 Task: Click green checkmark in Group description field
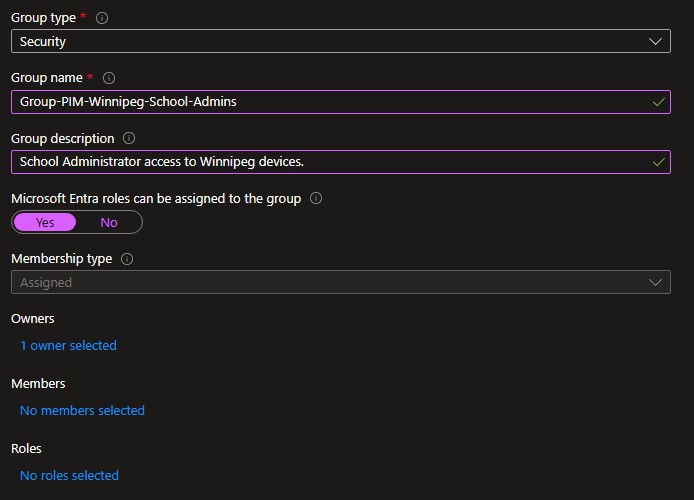coord(657,162)
